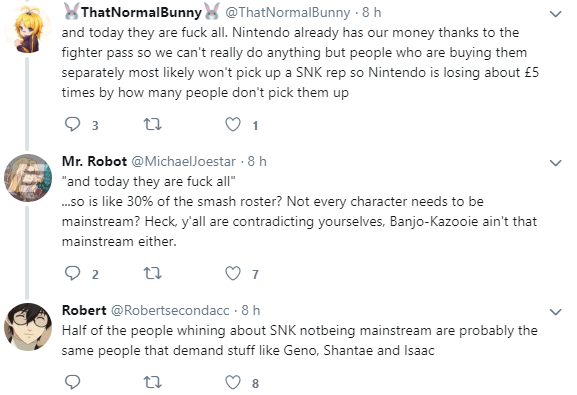The height and width of the screenshot is (395, 577).
Task: Reply to ThatNormalBunny's tweet
Action: click(x=72, y=124)
